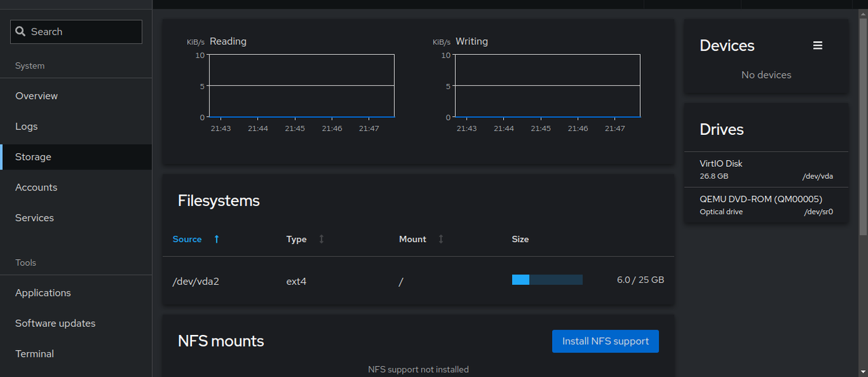Go to Accounts page
868x377 pixels.
point(76,187)
